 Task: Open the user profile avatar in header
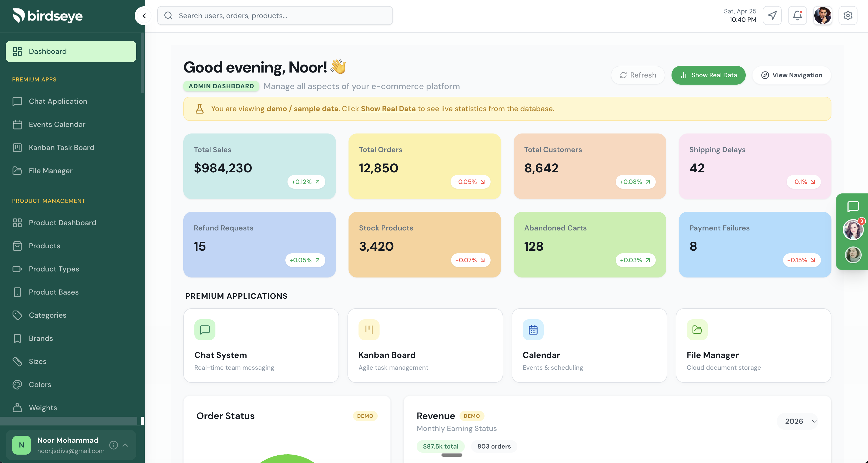822,16
